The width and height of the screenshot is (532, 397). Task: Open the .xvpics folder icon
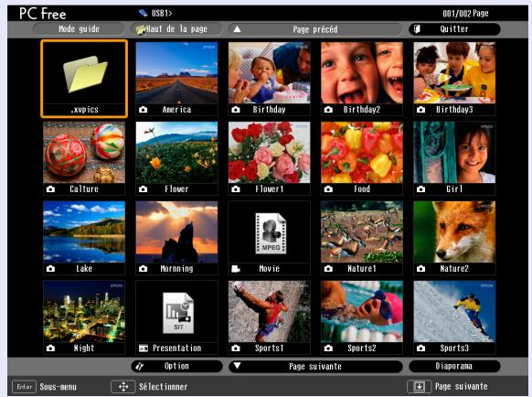click(x=85, y=74)
